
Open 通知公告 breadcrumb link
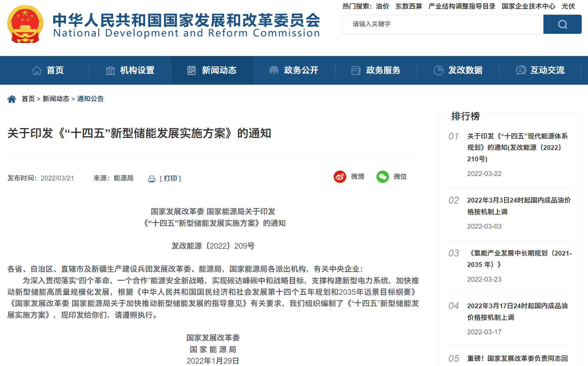pos(90,99)
